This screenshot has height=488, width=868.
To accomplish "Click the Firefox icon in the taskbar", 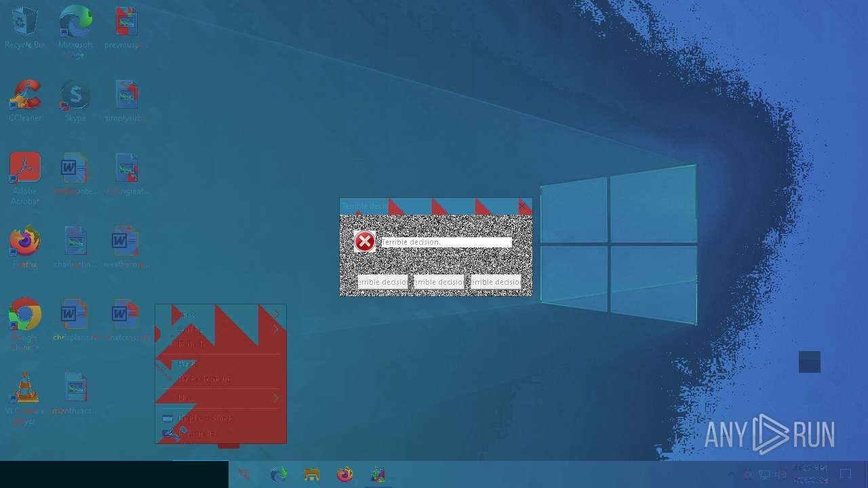I will [345, 474].
